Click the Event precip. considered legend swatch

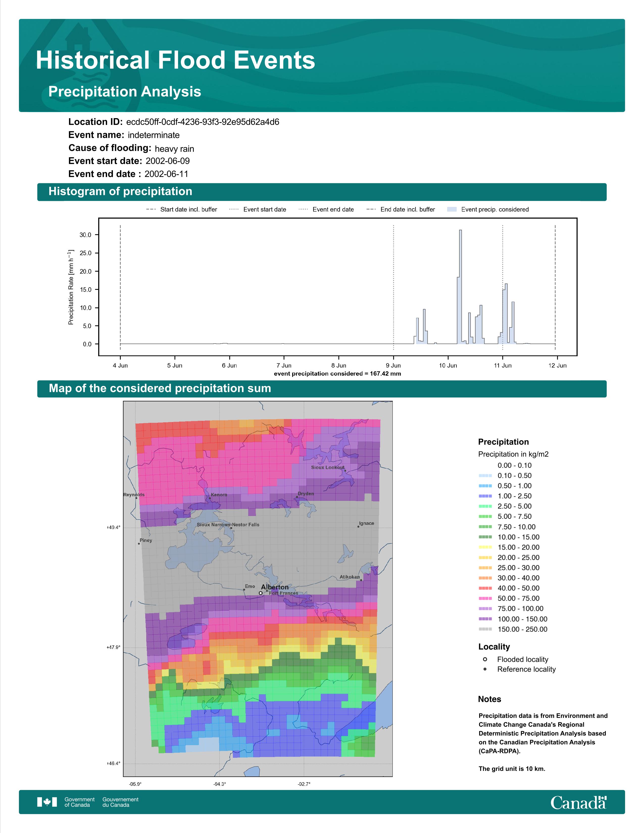point(452,210)
